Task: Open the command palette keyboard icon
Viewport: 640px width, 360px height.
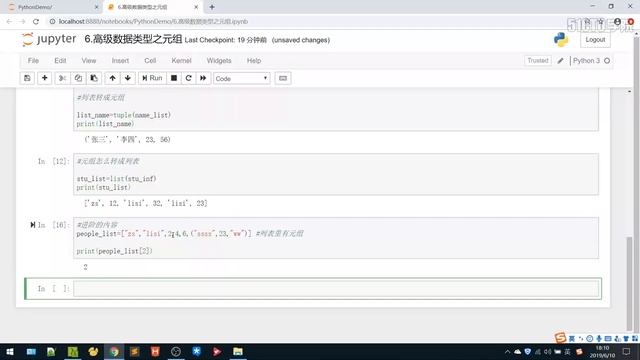Action: pos(283,78)
